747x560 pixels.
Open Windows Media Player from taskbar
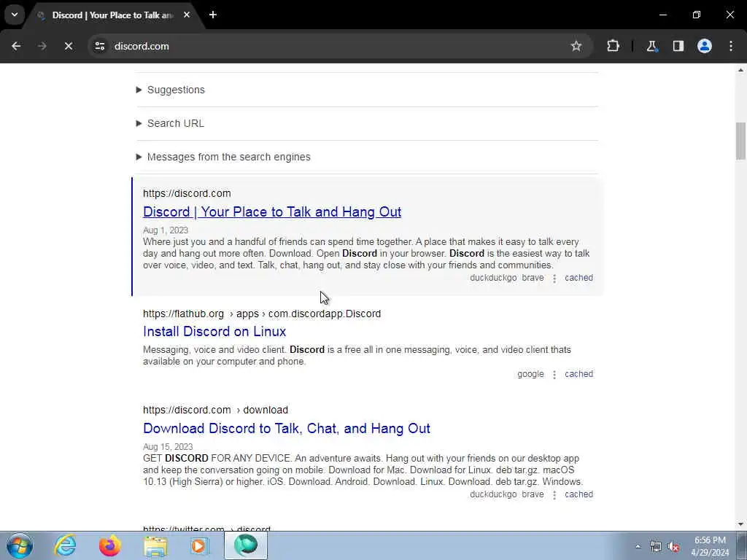(x=200, y=545)
